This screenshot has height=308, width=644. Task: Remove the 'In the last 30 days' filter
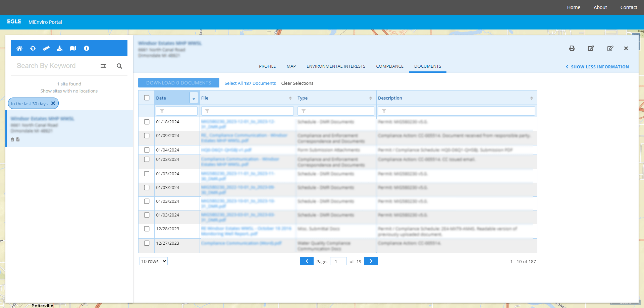point(53,103)
